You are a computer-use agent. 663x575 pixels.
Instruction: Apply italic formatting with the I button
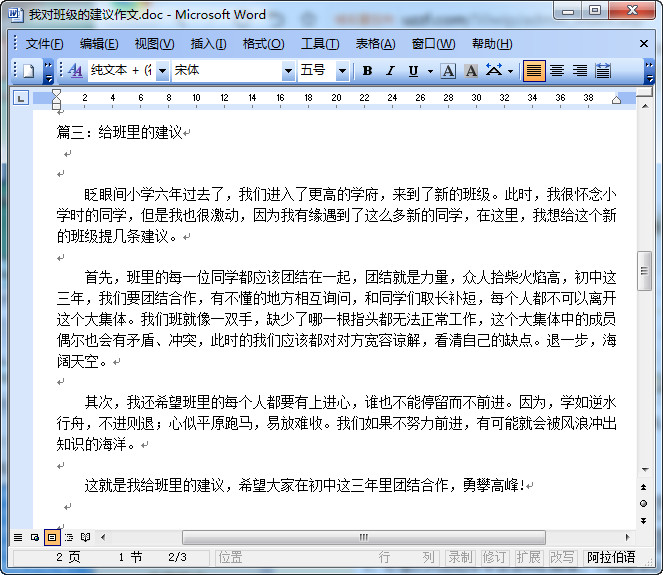(390, 71)
